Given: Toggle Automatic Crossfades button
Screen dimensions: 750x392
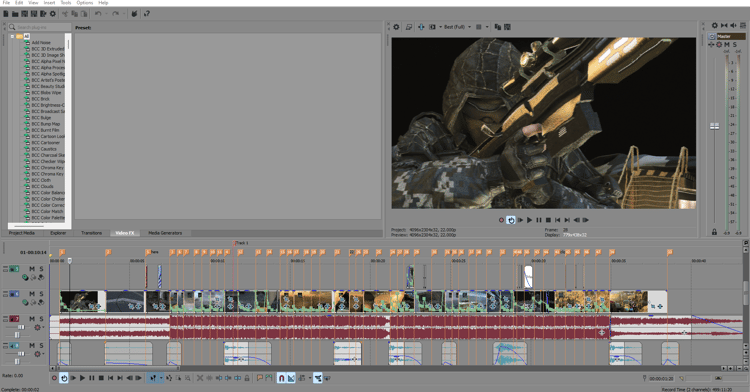Looking at the screenshot, I should click(x=291, y=378).
